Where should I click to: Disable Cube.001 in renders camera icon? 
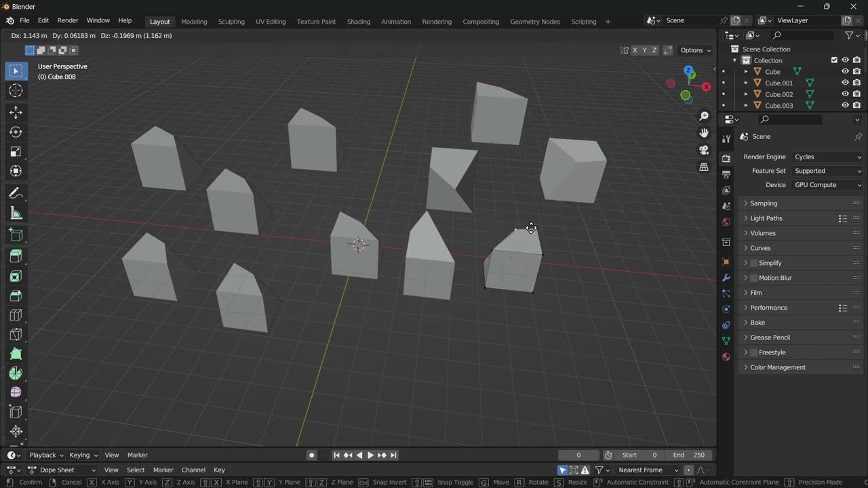(x=856, y=83)
